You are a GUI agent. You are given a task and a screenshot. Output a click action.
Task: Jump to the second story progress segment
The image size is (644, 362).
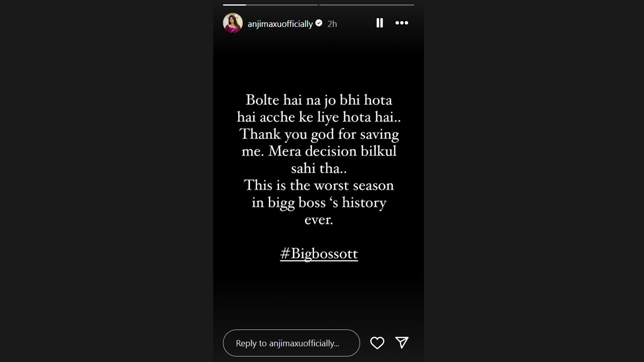[x=367, y=5]
